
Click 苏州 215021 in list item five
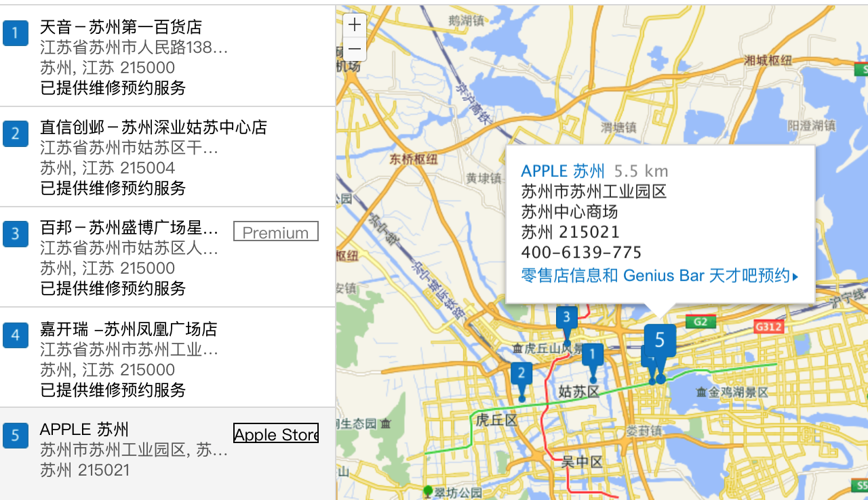[x=85, y=470]
